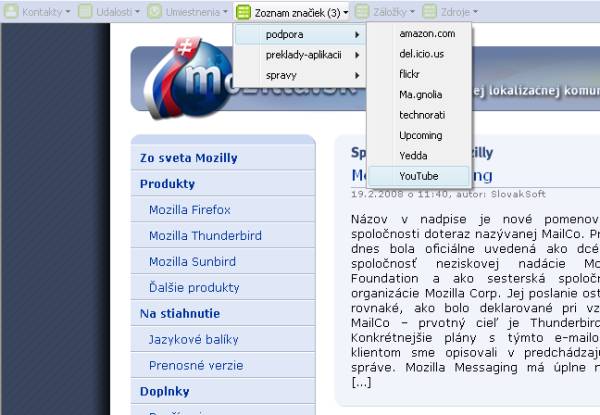Choose flickr from the submenu
Screen dimensions: 600x415
pyautogui.click(x=419, y=74)
